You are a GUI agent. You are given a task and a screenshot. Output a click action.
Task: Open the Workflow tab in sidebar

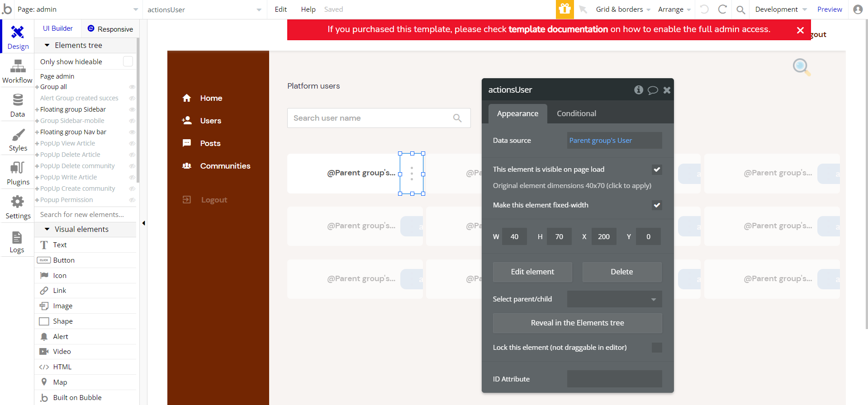click(18, 72)
